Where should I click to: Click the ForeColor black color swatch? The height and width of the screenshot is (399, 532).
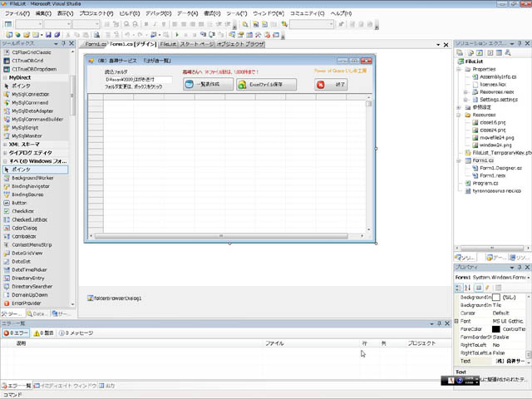click(495, 329)
